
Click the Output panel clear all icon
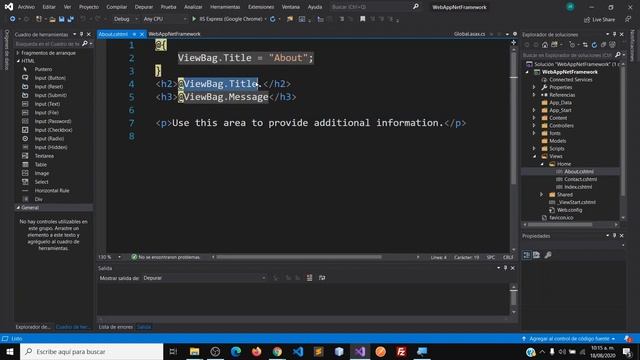pos(309,278)
